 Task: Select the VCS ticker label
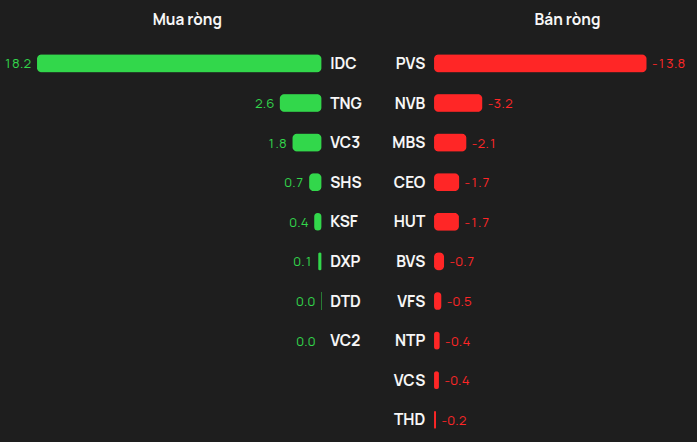click(409, 380)
